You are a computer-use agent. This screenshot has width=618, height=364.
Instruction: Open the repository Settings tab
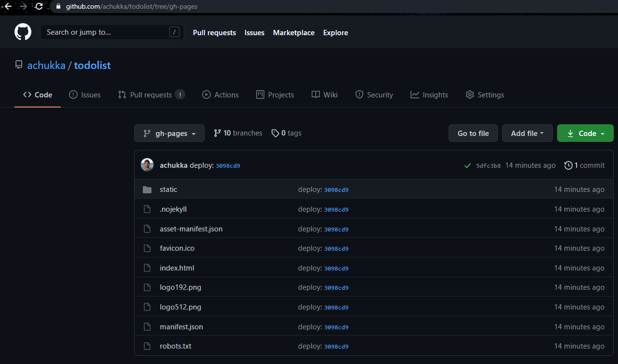pos(485,95)
